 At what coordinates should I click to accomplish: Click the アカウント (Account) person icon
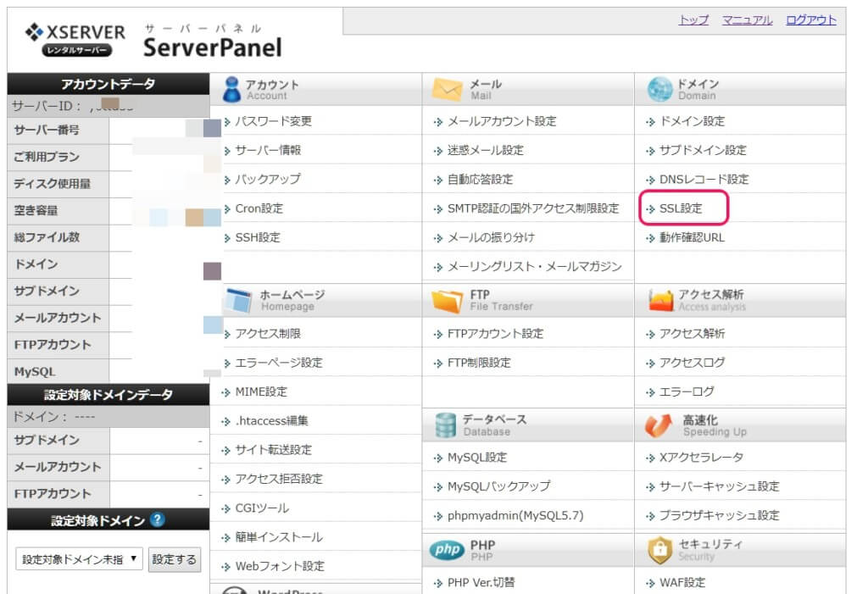pos(231,86)
